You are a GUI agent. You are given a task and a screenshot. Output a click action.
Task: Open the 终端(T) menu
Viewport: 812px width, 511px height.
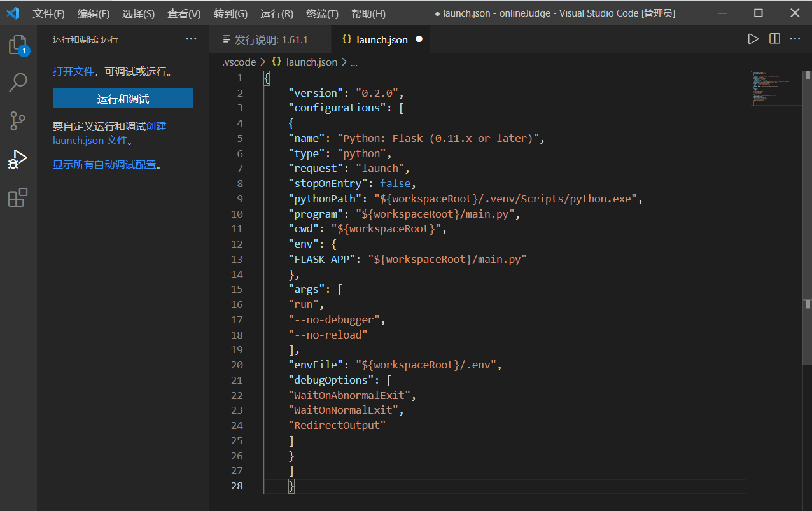pos(322,13)
